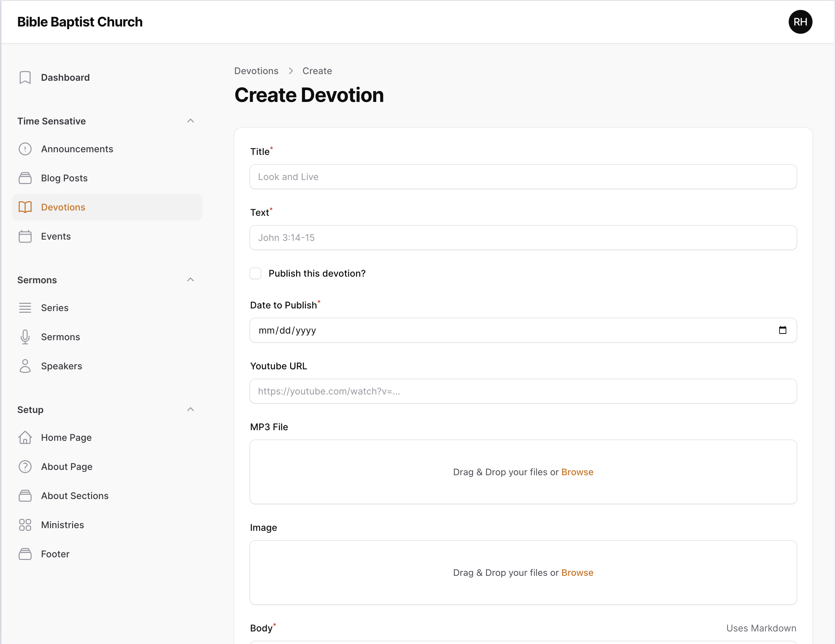Click the Announcements exclamation icon

click(x=25, y=149)
